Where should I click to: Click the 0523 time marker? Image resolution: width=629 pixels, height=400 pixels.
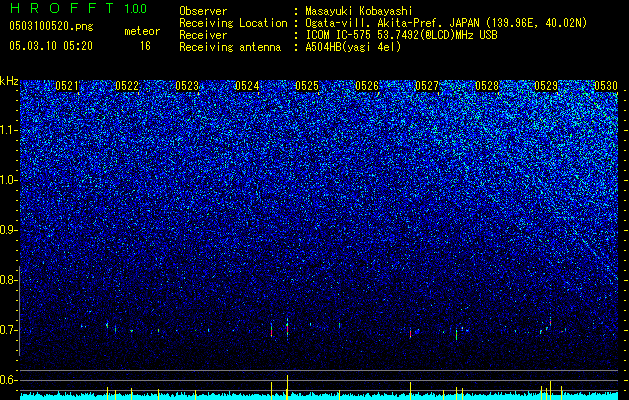click(187, 86)
